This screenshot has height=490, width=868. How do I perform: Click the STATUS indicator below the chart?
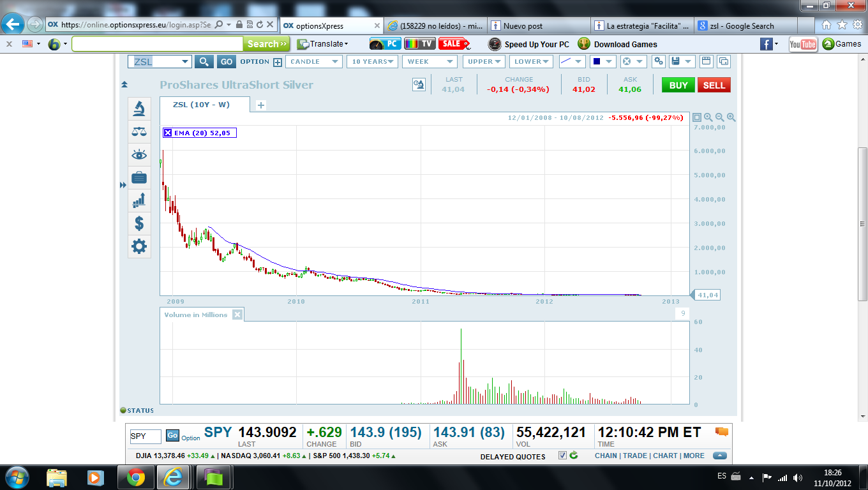(137, 410)
